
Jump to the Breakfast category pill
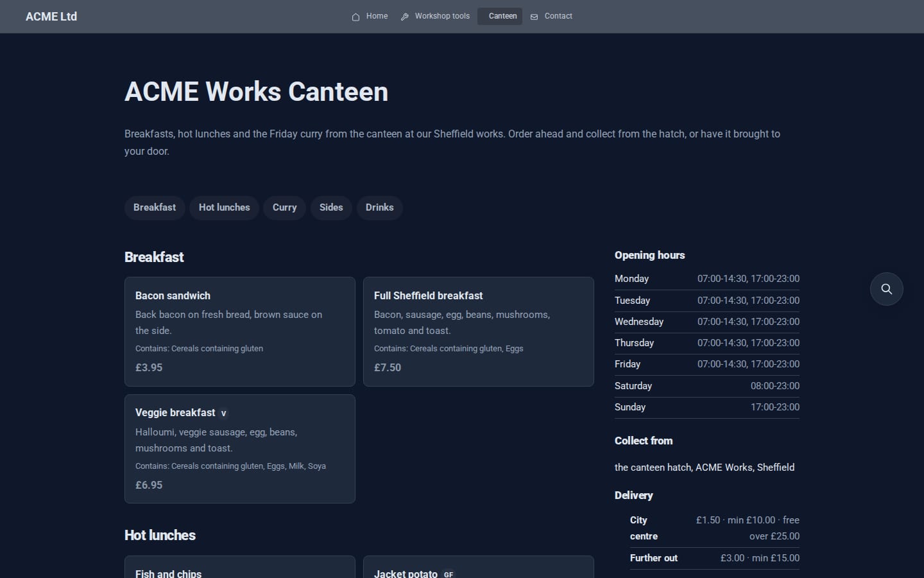[x=155, y=207]
